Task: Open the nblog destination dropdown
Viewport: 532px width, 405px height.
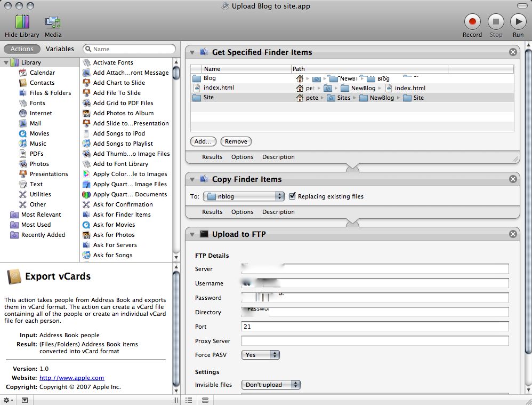Action: pyautogui.click(x=243, y=196)
